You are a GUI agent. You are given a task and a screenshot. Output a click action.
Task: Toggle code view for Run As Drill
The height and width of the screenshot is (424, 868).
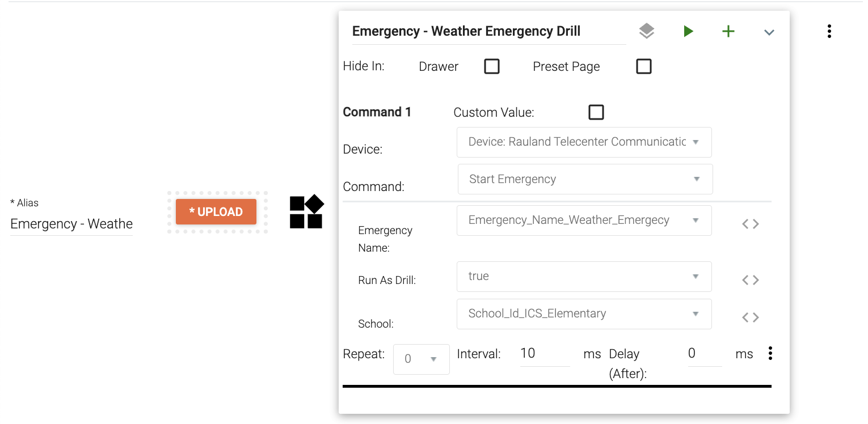[x=751, y=280]
